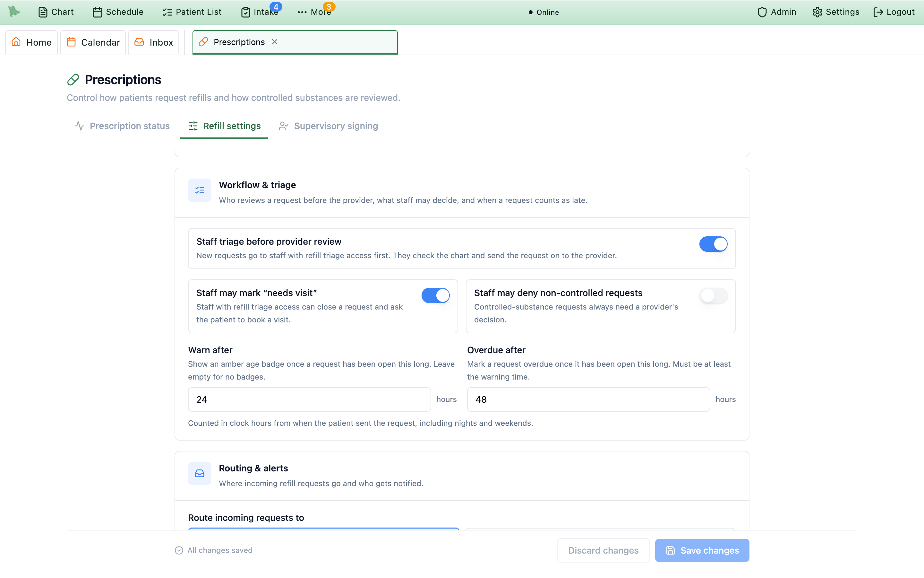Click the Logout arrow icon
Viewport: 924px width, 578px height.
[x=878, y=12]
